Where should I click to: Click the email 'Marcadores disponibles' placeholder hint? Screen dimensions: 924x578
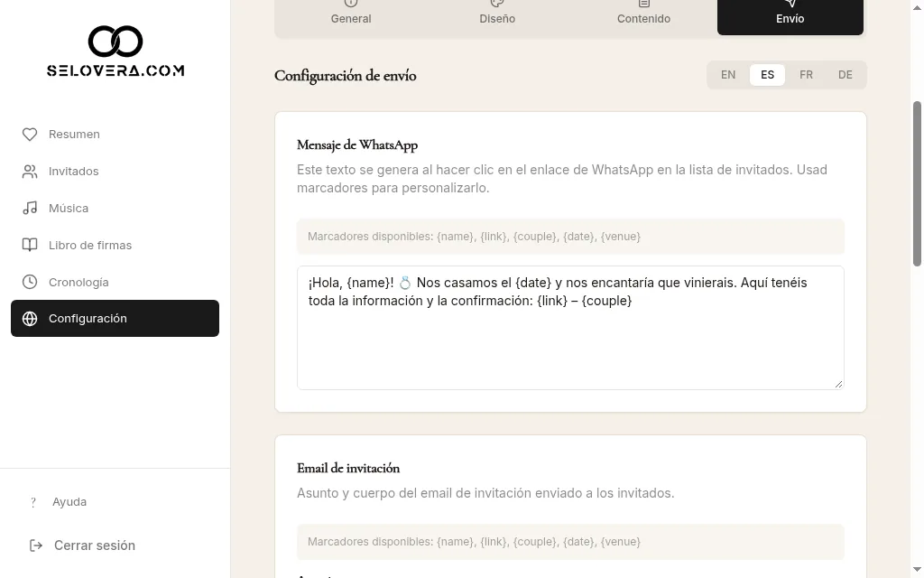tap(570, 542)
